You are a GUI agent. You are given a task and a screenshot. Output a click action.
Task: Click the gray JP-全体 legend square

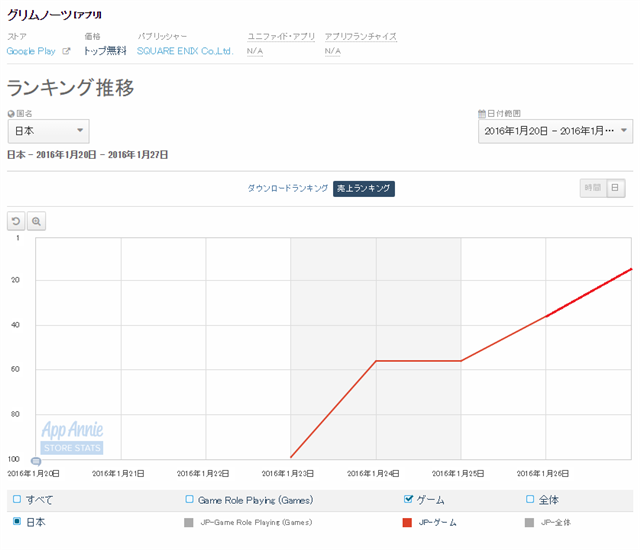pyautogui.click(x=529, y=522)
